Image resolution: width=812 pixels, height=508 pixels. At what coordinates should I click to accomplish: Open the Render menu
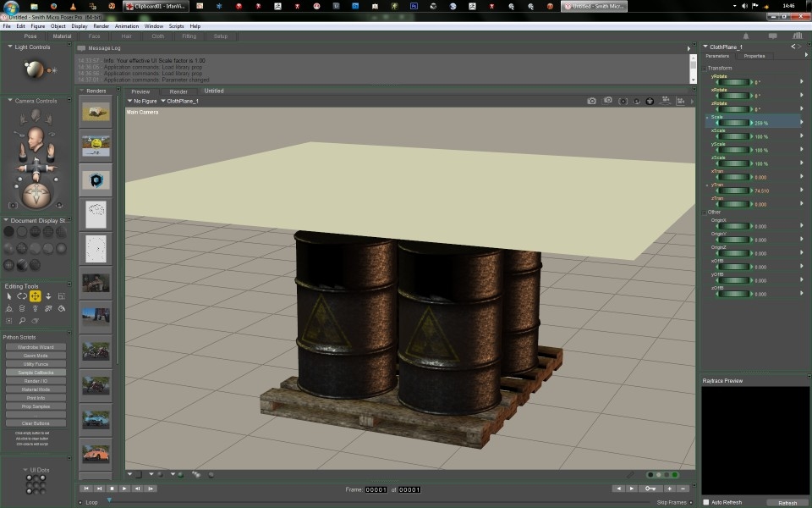(x=101, y=26)
